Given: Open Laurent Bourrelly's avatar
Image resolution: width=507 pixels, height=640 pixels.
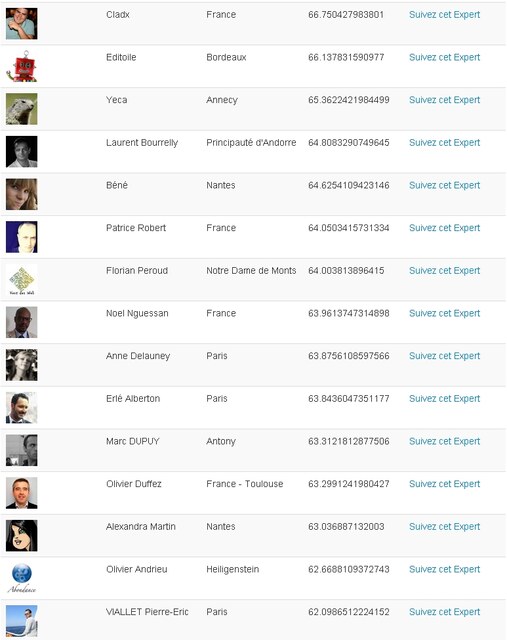Looking at the screenshot, I should pos(22,151).
